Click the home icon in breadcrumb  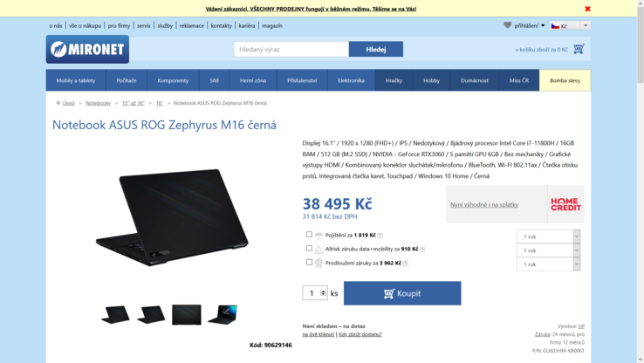coord(58,103)
